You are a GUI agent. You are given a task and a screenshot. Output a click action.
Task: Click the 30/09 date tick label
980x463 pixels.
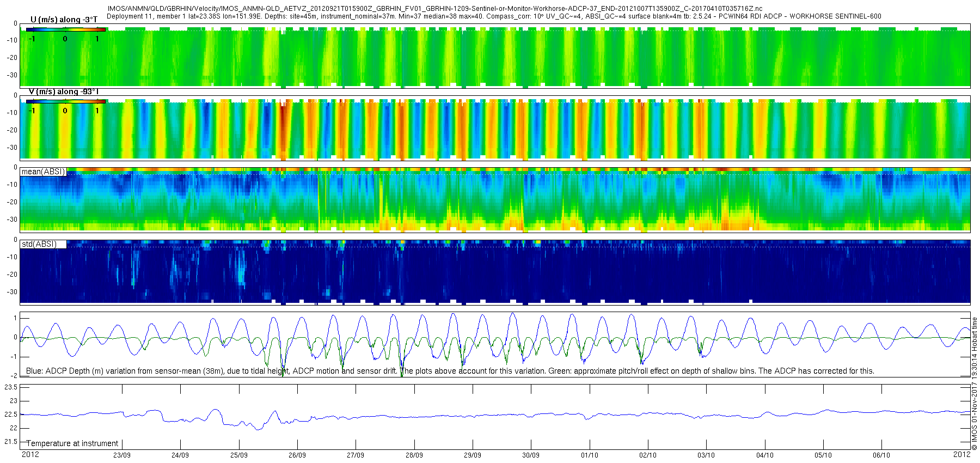(x=531, y=455)
